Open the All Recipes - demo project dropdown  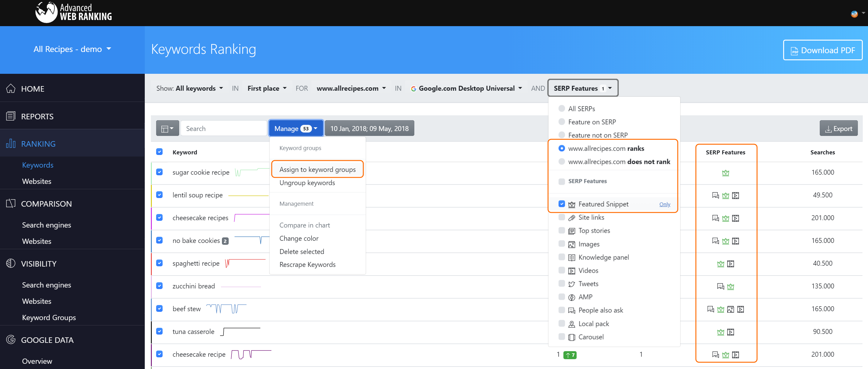click(72, 49)
